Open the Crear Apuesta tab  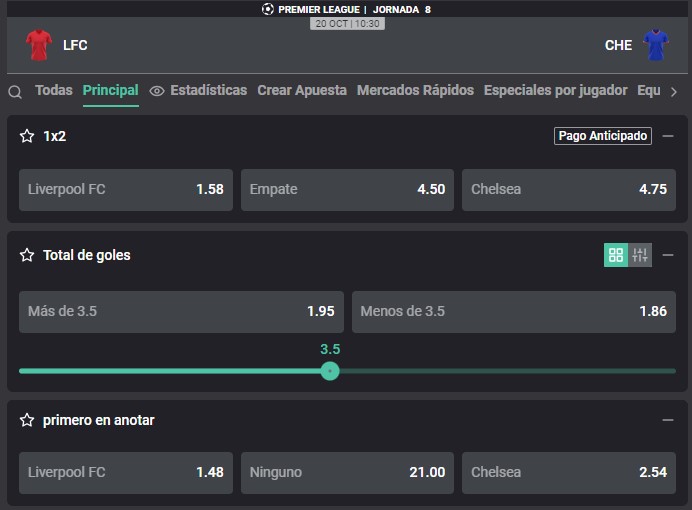pos(302,90)
